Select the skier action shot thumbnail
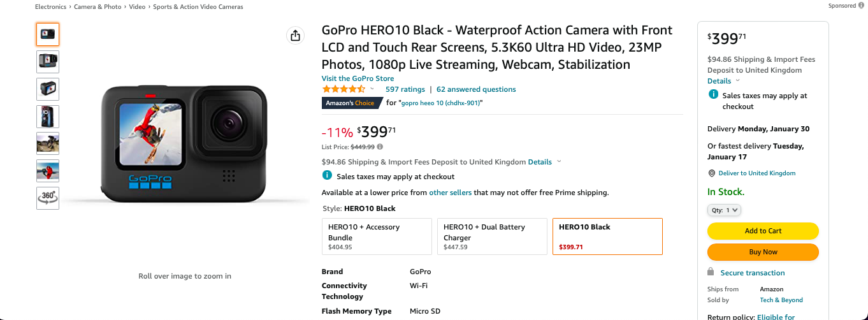The image size is (868, 320). point(48,171)
